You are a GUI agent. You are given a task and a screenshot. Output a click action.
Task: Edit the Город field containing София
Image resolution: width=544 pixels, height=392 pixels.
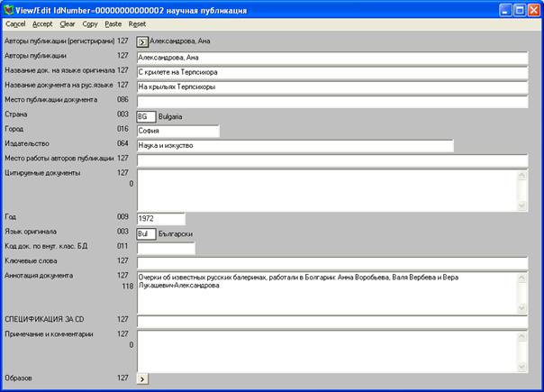pos(177,132)
